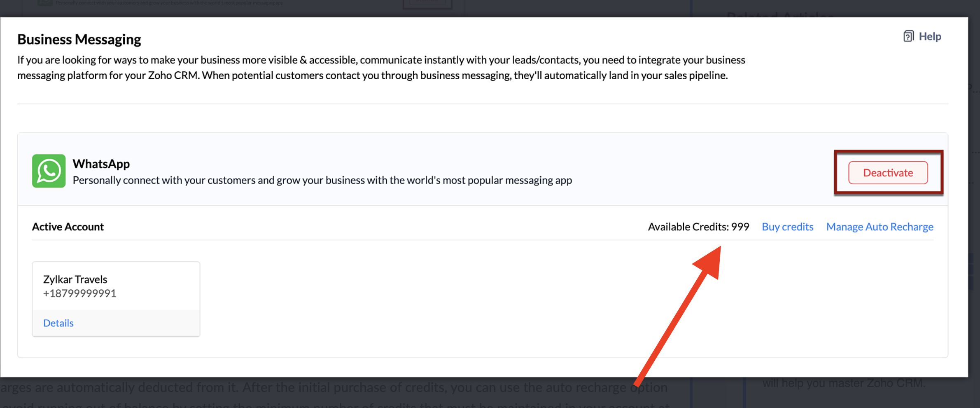Click the WhatsApp heading text
The height and width of the screenshot is (408, 980).
click(101, 164)
